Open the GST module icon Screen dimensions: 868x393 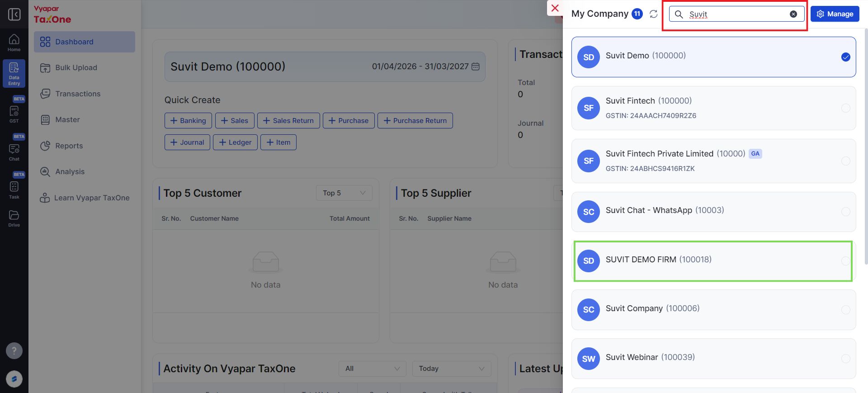14,114
